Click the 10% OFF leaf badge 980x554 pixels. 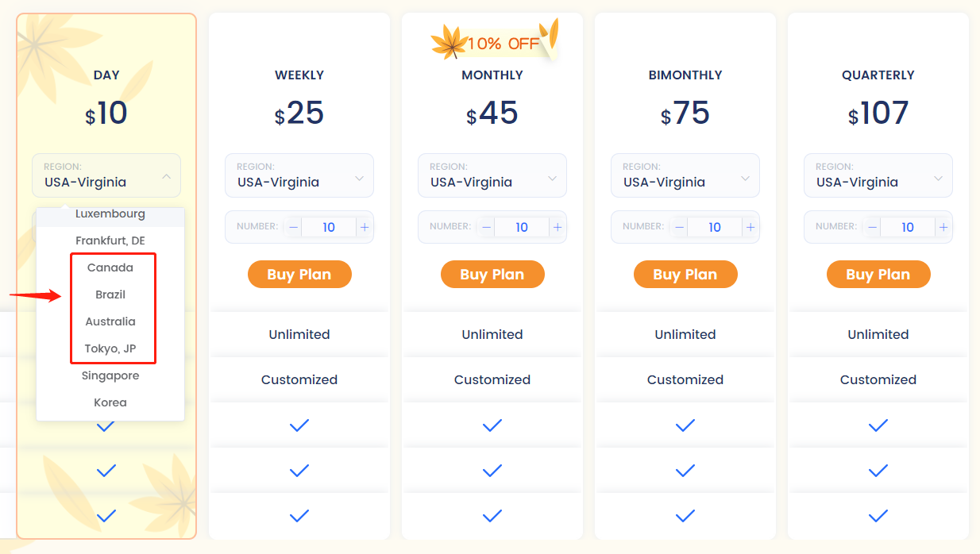click(x=495, y=40)
